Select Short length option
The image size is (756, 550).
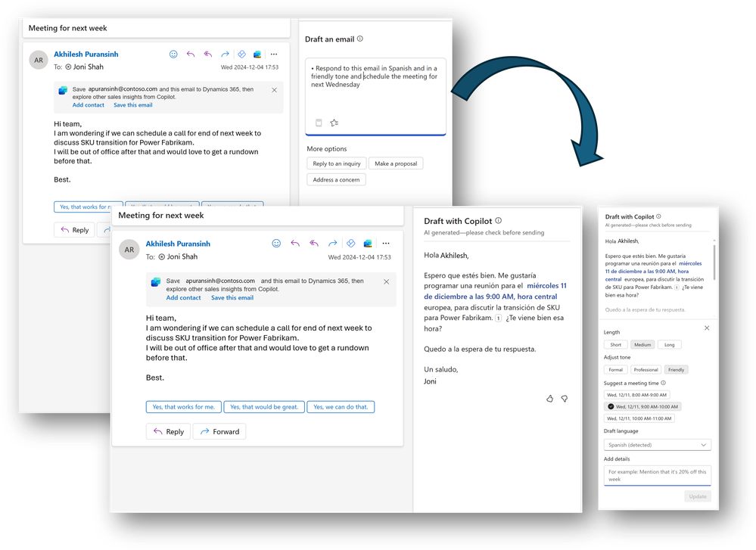point(616,345)
